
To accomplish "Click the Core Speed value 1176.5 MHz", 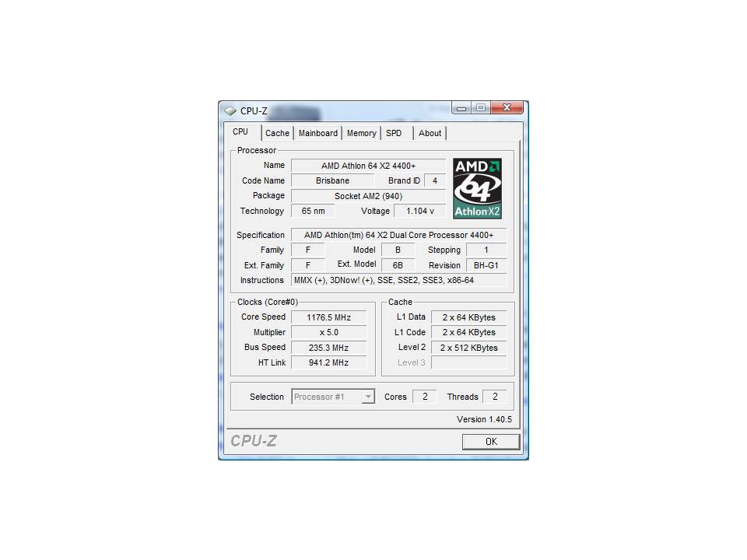I will pyautogui.click(x=328, y=317).
